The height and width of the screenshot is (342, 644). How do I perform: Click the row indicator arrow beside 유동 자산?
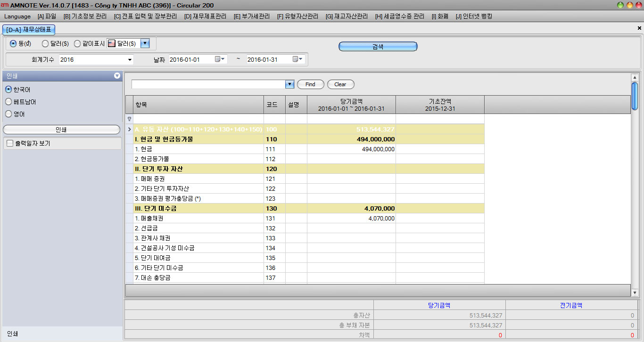point(130,129)
